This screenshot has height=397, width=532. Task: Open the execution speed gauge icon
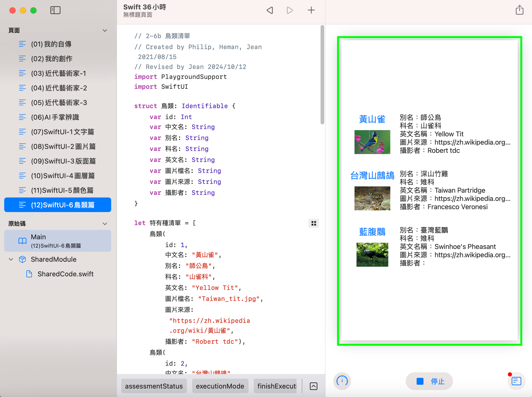342,381
